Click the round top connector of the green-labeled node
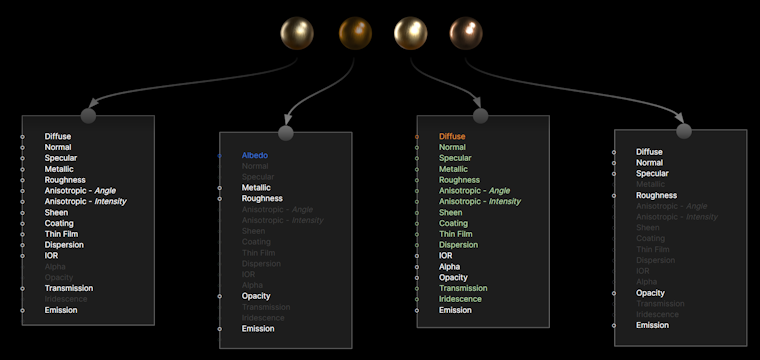This screenshot has height=360, width=760. (x=480, y=116)
